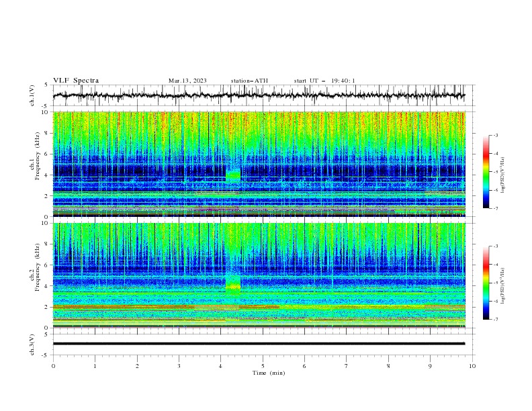Click the time axis tick label '8'

coord(388,366)
